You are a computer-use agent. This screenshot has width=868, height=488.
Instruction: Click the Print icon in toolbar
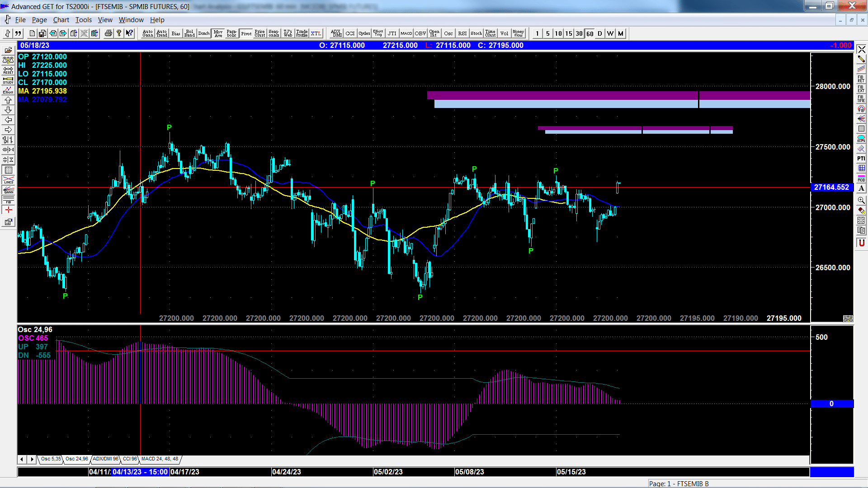pos(108,33)
